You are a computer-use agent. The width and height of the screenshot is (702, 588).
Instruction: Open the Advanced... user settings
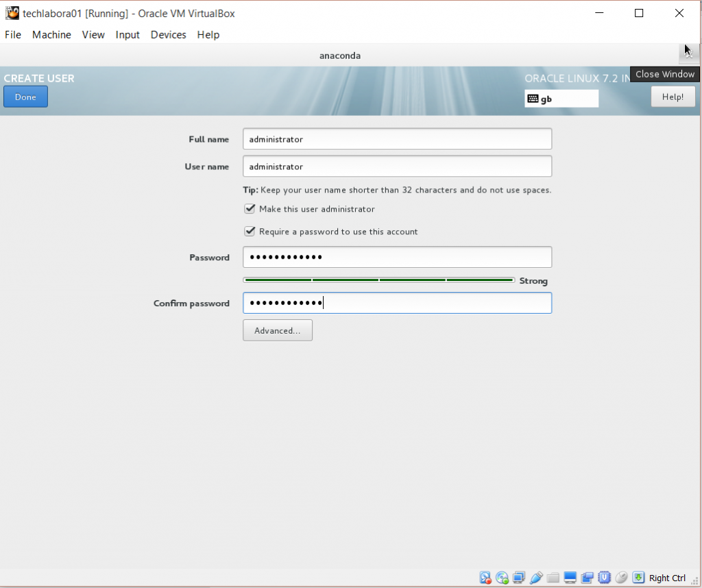tap(277, 330)
